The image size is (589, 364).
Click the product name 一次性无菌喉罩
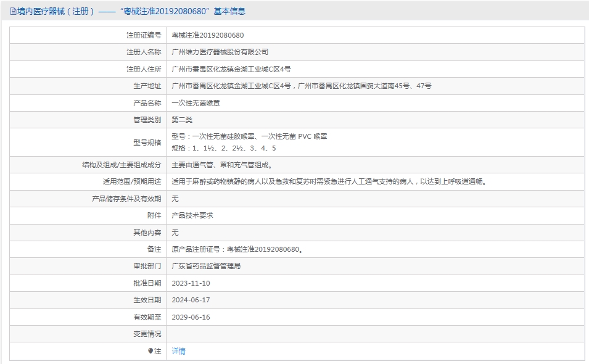click(196, 103)
